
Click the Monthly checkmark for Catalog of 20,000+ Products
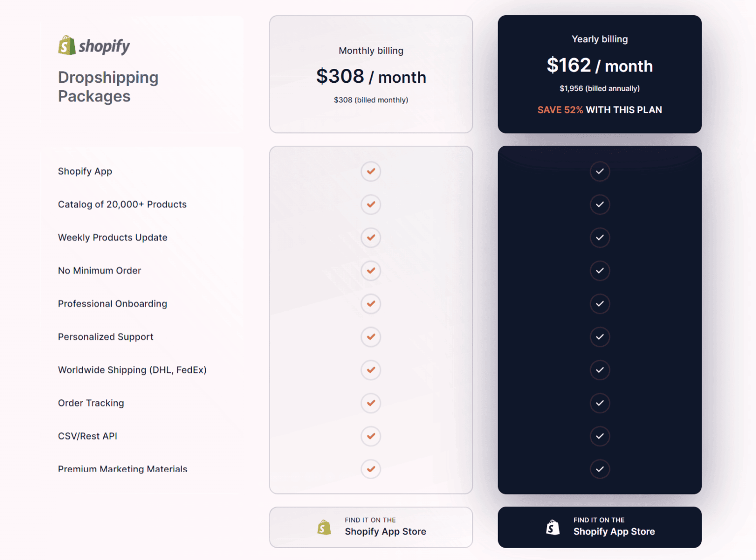371,204
